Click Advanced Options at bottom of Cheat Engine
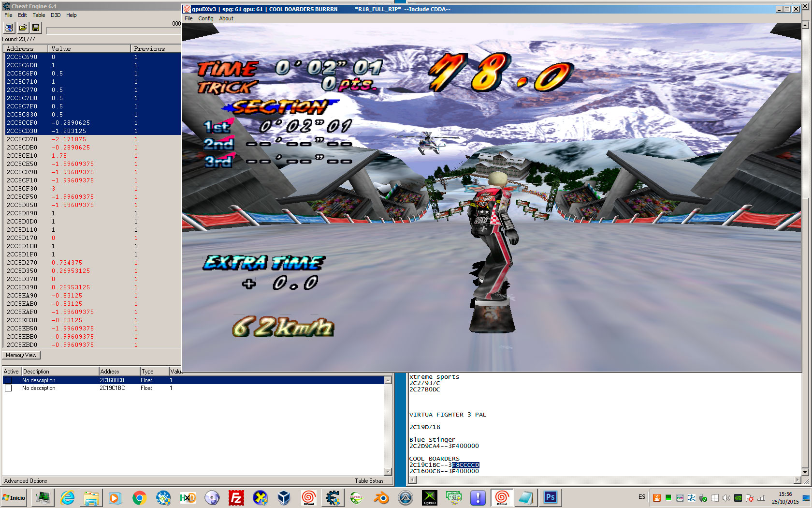Screen dimensions: 812x508 (x=26, y=481)
